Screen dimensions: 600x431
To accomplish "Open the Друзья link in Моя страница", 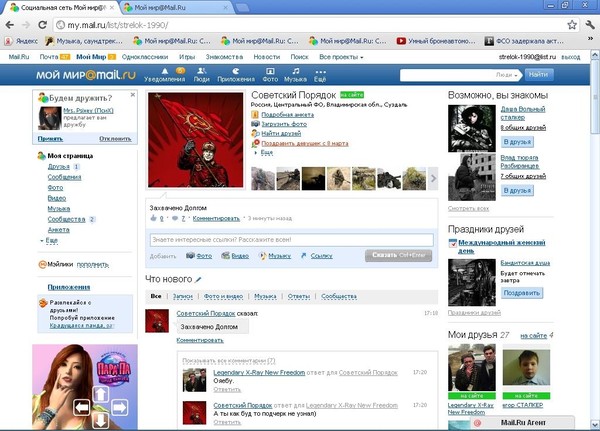I will (59, 167).
